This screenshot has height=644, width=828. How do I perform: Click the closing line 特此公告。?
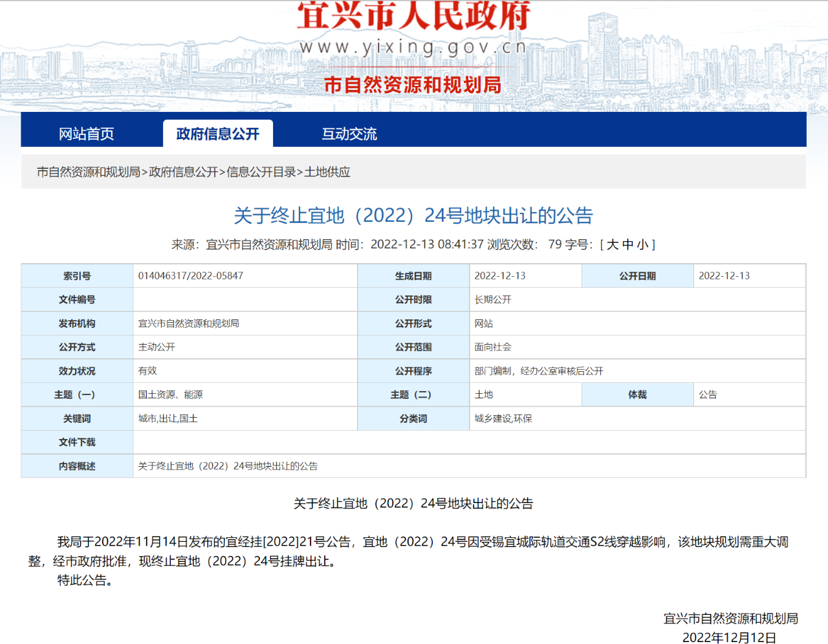(x=88, y=581)
